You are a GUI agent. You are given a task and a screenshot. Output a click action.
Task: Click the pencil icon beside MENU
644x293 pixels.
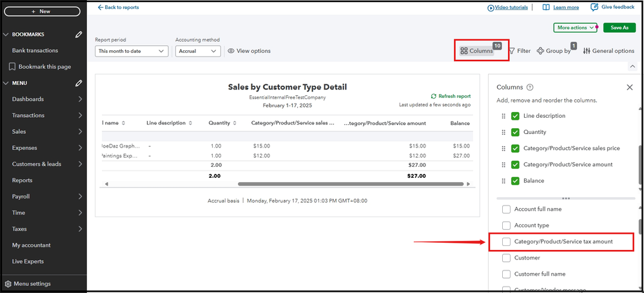tap(79, 83)
